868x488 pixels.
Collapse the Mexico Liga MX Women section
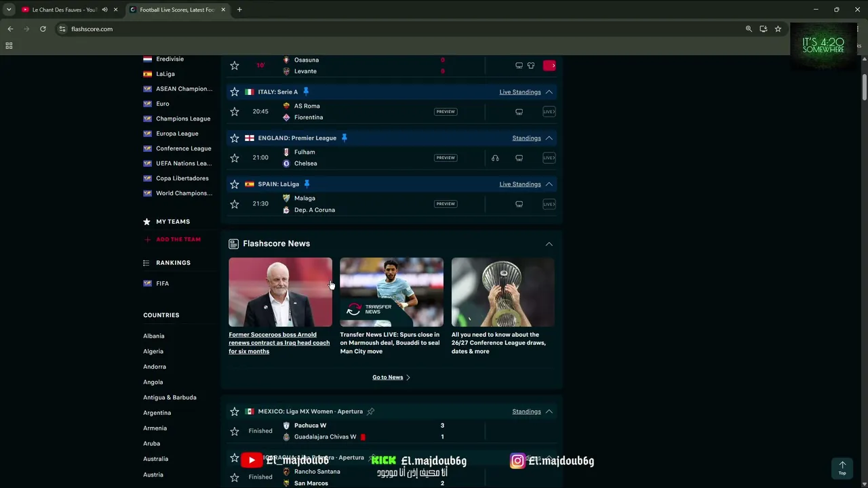549,411
